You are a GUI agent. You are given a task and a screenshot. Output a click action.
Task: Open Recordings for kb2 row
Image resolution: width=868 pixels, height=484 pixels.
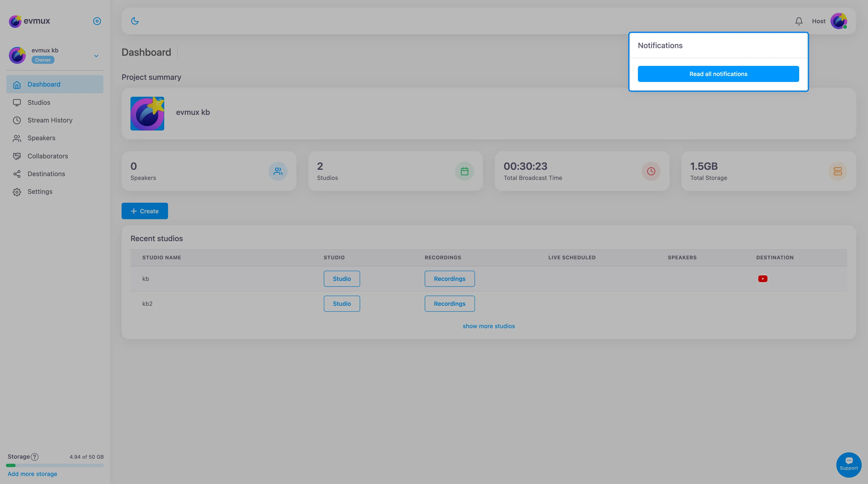click(449, 304)
